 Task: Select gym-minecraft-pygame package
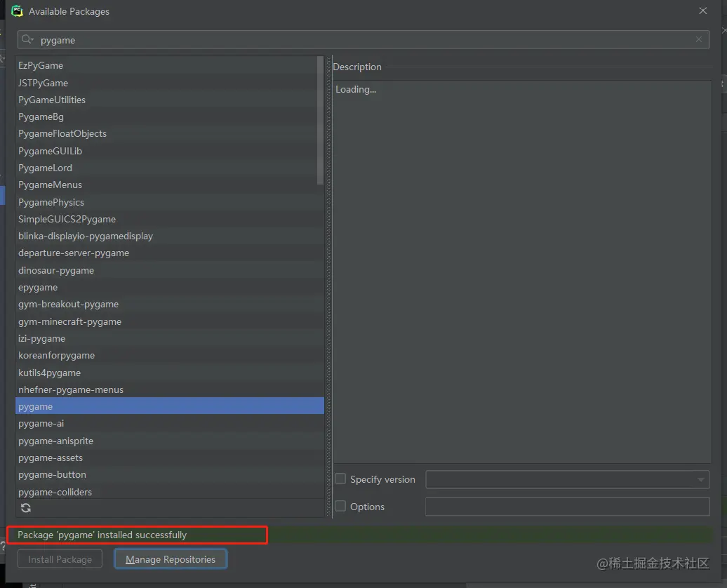170,321
